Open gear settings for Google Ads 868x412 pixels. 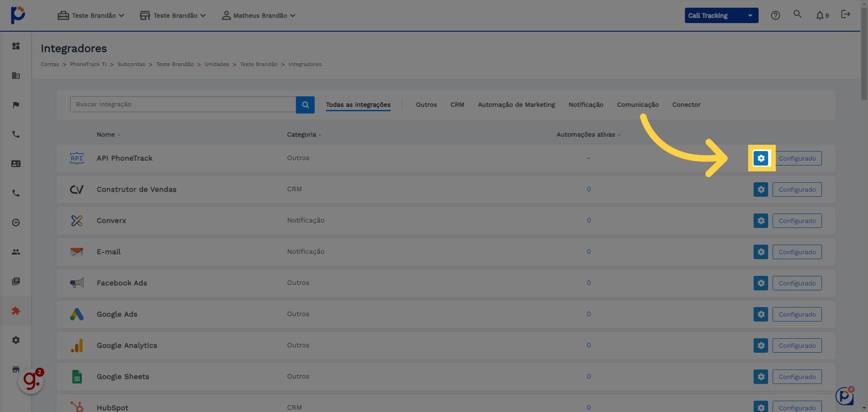click(x=761, y=314)
